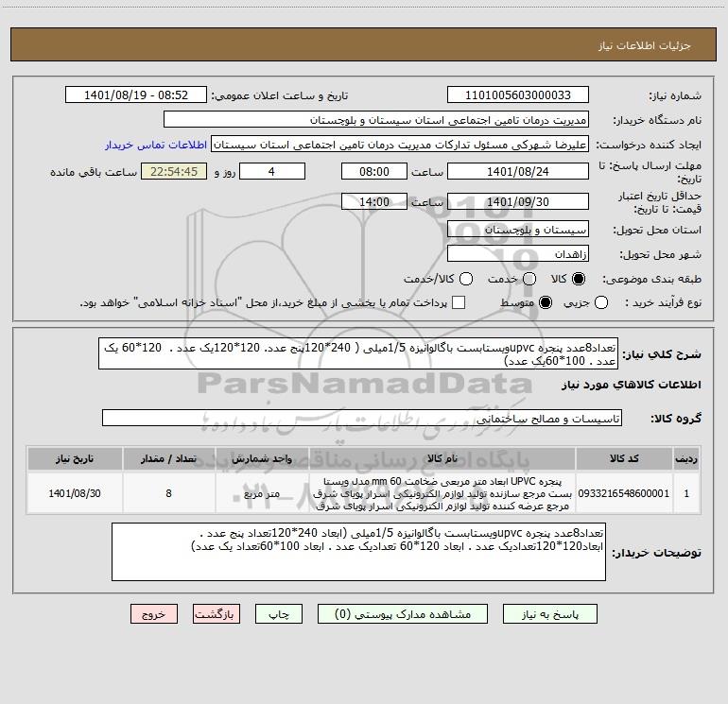This screenshot has width=728, height=704.
Task: Click the شرح کلی نیاز description box
Action: 358,353
